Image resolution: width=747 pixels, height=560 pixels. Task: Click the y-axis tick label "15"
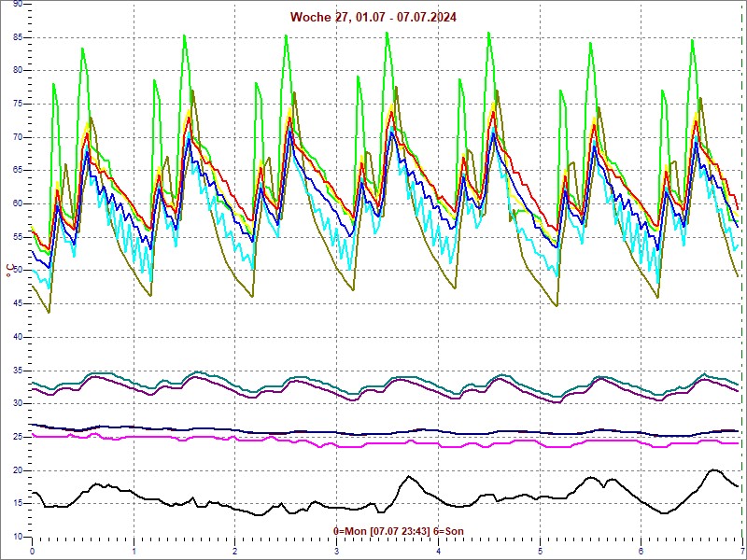coord(18,504)
